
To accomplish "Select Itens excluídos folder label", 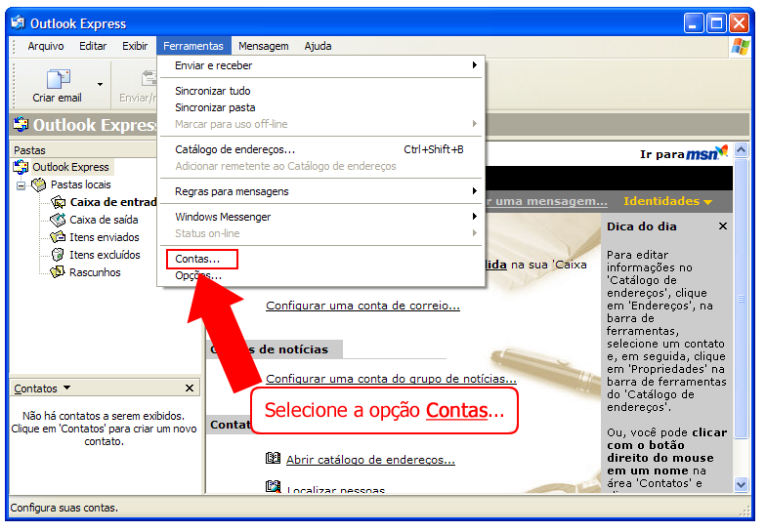I will [x=105, y=255].
